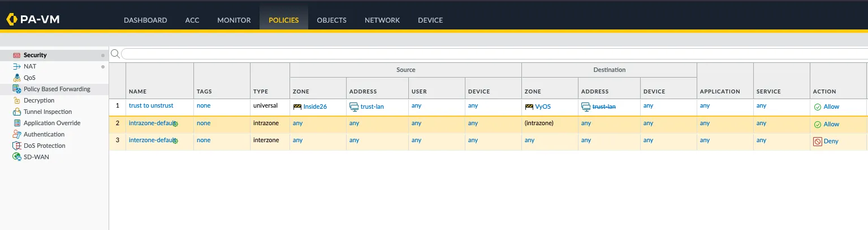Click the green Allow icon in intrazone-default row
The height and width of the screenshot is (230, 868).
(x=817, y=125)
